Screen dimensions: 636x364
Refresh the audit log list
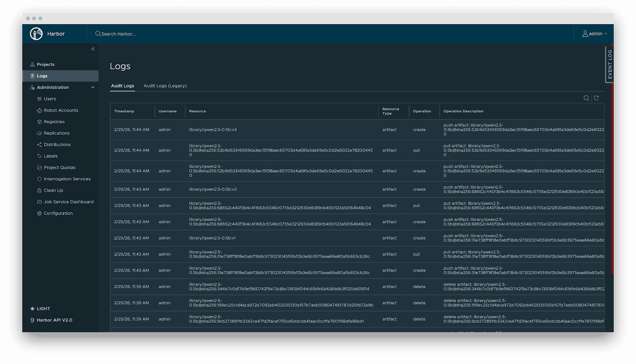coord(595,98)
